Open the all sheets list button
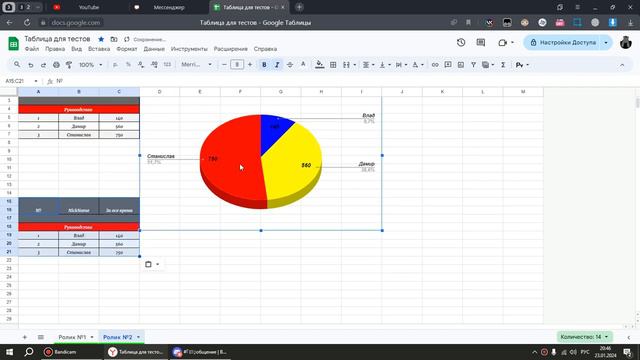This screenshot has height=360, width=640. coord(40,337)
